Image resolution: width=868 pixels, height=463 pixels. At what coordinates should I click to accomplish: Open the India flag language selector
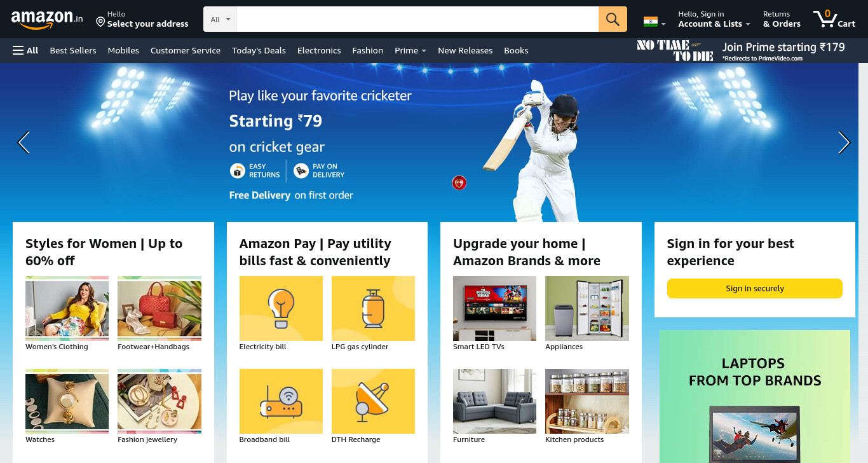654,22
